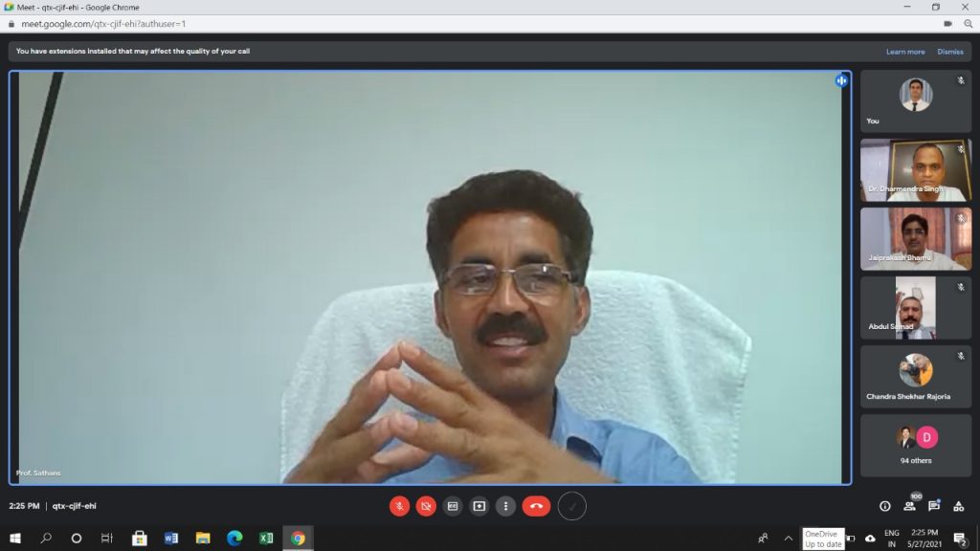Toggle the camera off button
The height and width of the screenshot is (551, 980).
coord(426,506)
